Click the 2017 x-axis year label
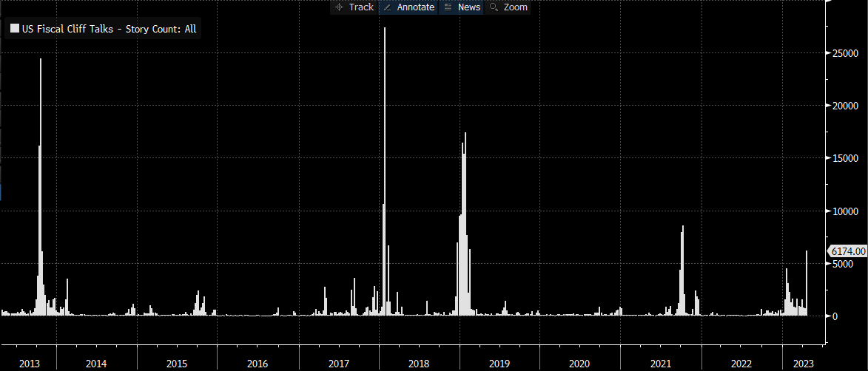The width and height of the screenshot is (868, 371). coord(339,364)
